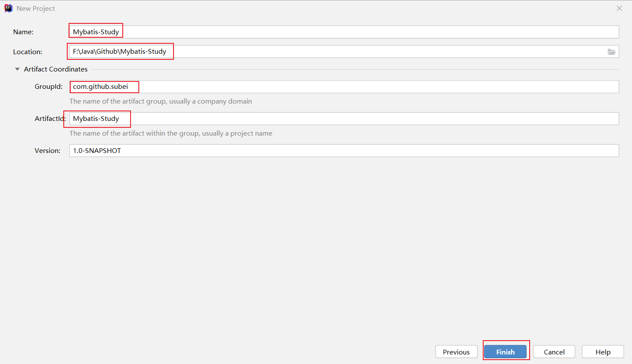
Task: Click the GroupId hint about company domain
Action: point(160,101)
